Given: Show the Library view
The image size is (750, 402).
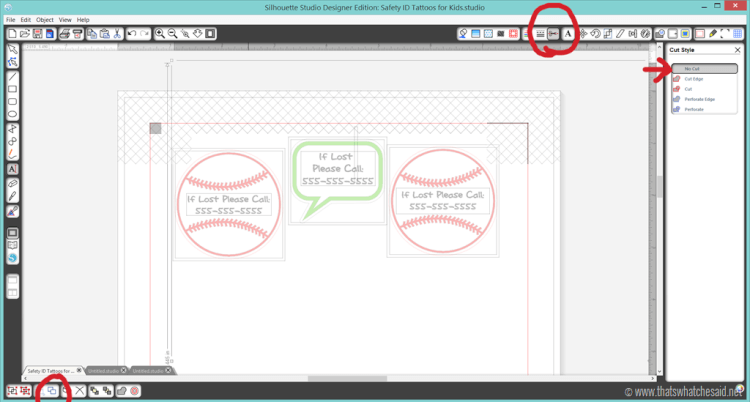Looking at the screenshot, I should pos(13,246).
